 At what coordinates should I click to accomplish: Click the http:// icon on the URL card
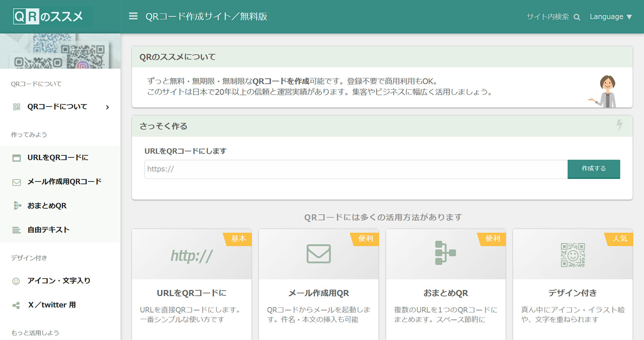coord(192,256)
